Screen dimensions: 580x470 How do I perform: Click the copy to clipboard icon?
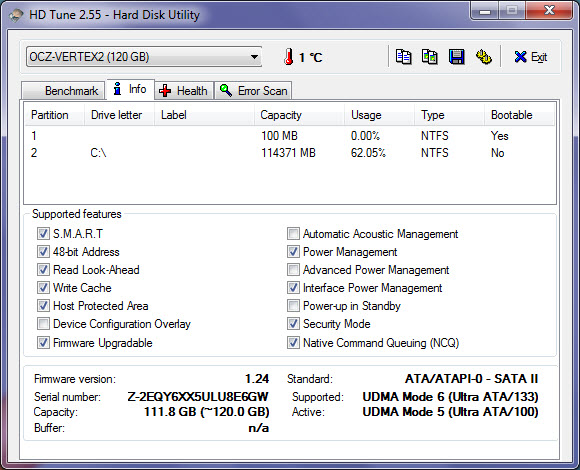point(403,57)
